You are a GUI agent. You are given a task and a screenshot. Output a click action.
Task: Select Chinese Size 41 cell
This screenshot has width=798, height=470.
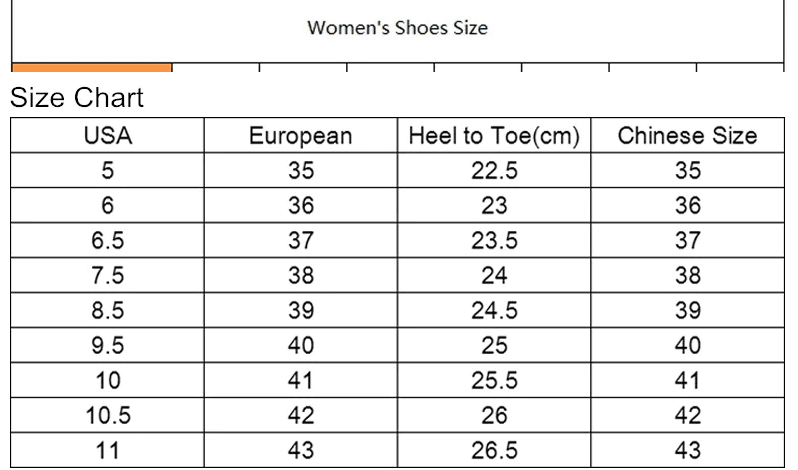coord(687,381)
